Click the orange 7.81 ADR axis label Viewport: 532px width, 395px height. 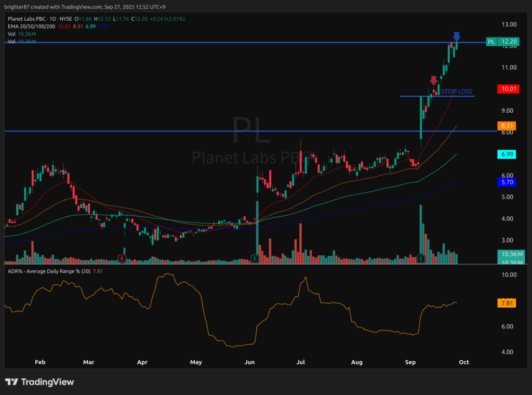point(507,303)
